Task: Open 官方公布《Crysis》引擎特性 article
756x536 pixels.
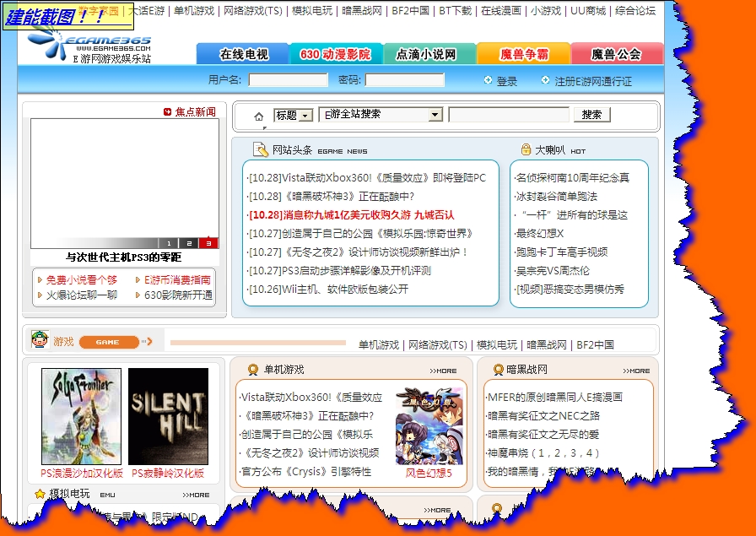Action: [x=305, y=472]
